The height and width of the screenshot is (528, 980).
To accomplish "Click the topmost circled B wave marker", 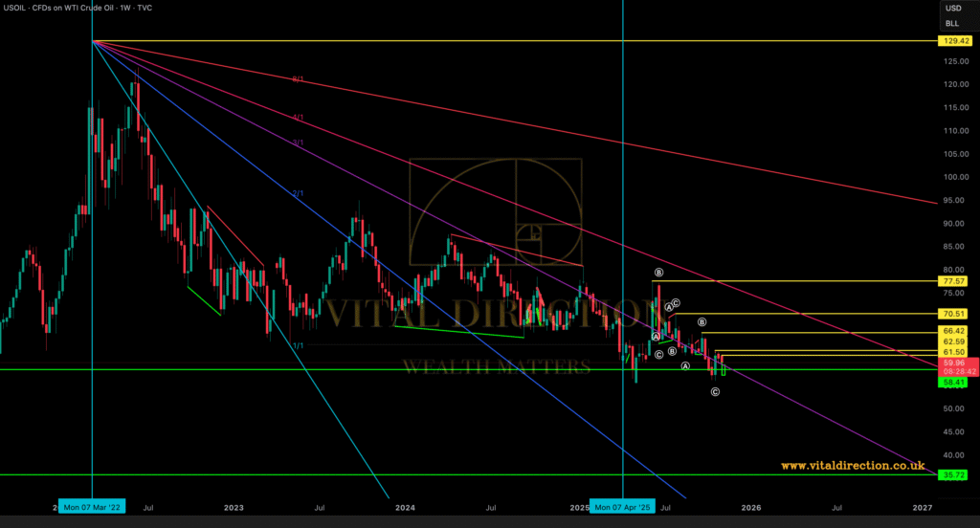I will click(x=658, y=273).
